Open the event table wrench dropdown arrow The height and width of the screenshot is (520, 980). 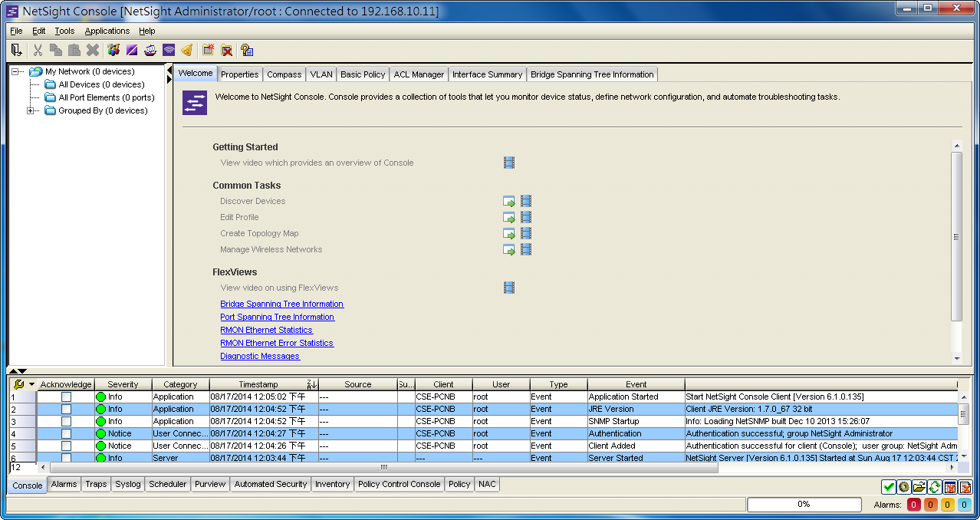31,384
